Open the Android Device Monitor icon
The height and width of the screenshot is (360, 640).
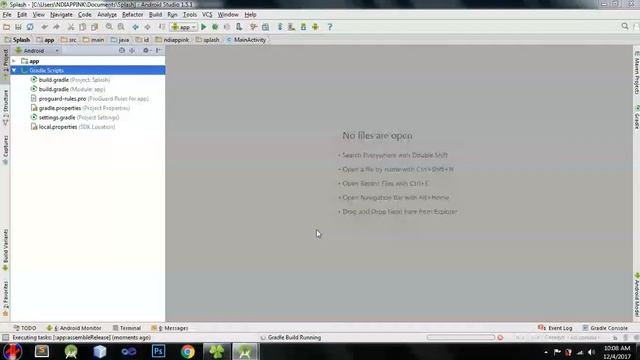click(x=315, y=27)
